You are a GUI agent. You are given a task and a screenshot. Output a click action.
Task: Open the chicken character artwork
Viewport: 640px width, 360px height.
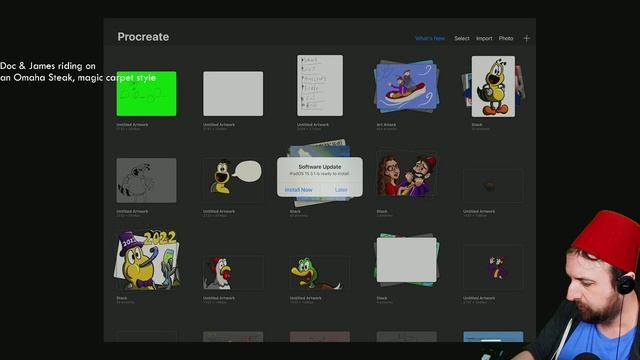[233, 273]
